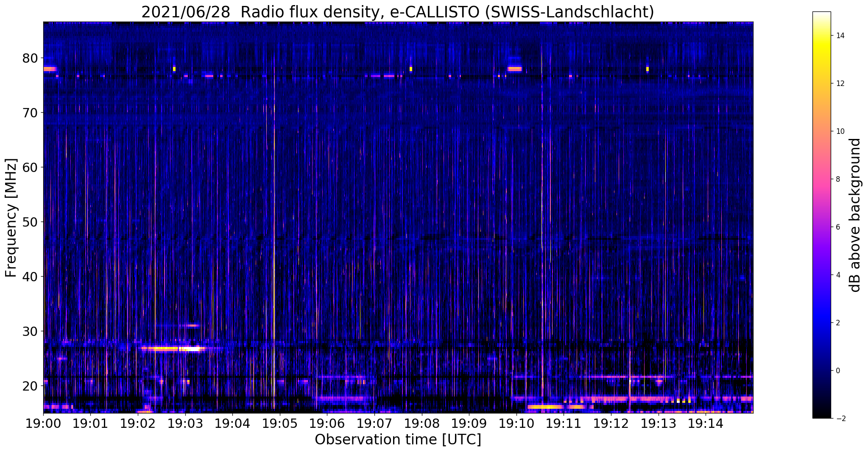The width and height of the screenshot is (868, 452).
Task: Click the 19:06 time tick label
Action: pyautogui.click(x=327, y=424)
